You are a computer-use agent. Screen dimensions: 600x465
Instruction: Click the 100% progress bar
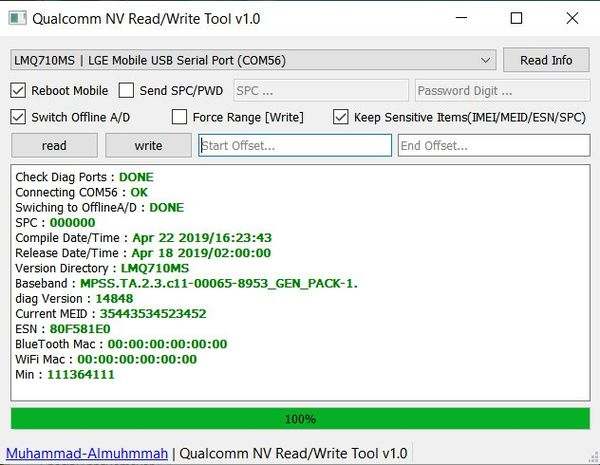[300, 419]
